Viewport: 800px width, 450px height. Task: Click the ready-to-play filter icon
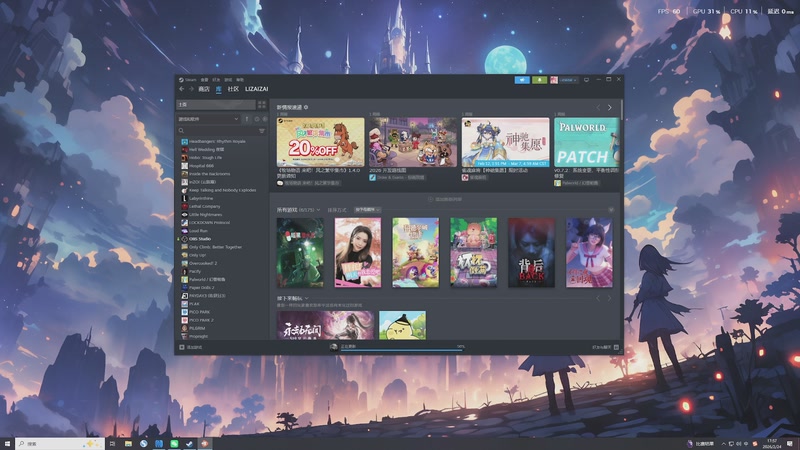point(264,119)
